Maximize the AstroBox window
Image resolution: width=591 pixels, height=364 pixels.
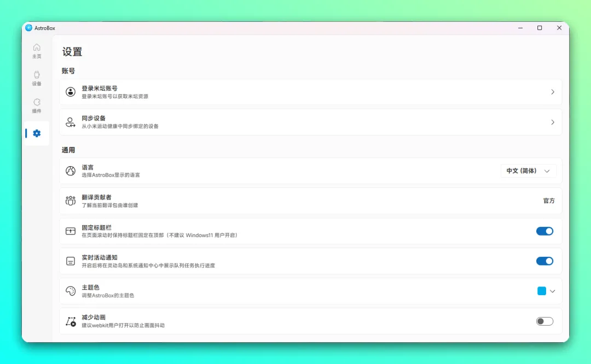pos(540,28)
